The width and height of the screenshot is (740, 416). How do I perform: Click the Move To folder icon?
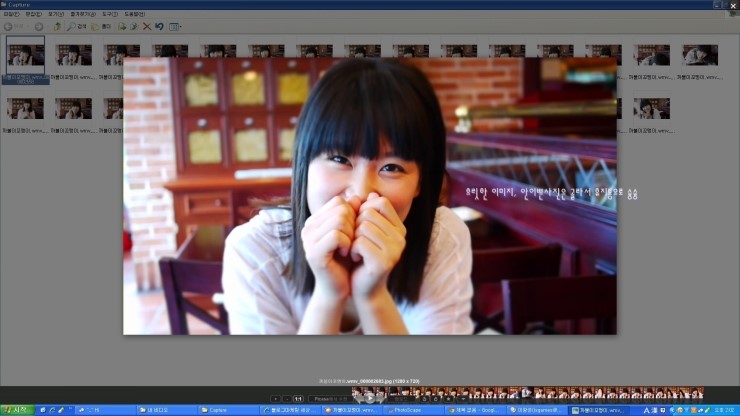click(x=122, y=27)
